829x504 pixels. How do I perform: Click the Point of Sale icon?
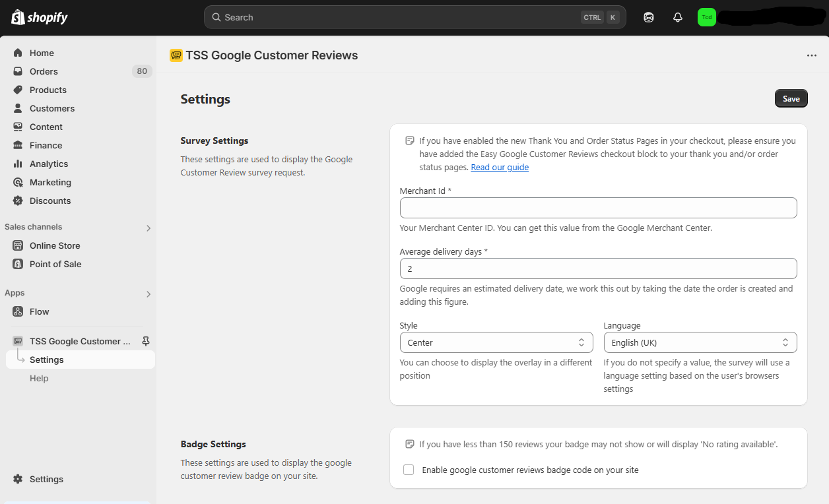pyautogui.click(x=18, y=264)
